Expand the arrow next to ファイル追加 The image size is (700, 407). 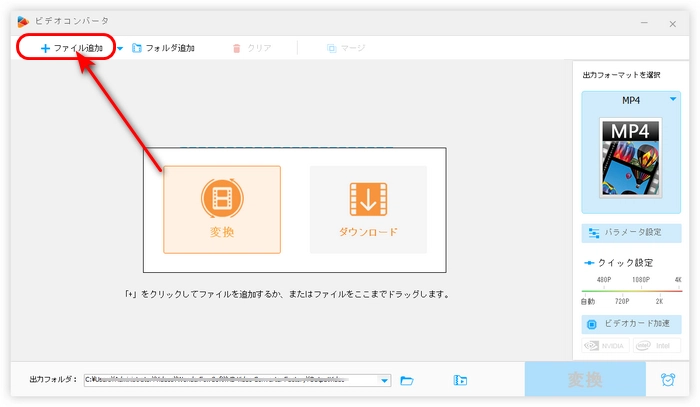tap(121, 48)
